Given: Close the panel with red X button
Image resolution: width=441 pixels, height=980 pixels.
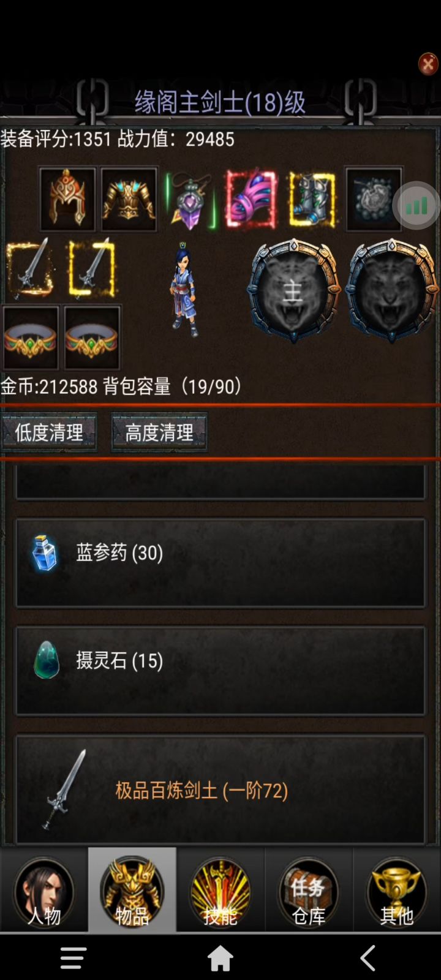Looking at the screenshot, I should pos(428,63).
